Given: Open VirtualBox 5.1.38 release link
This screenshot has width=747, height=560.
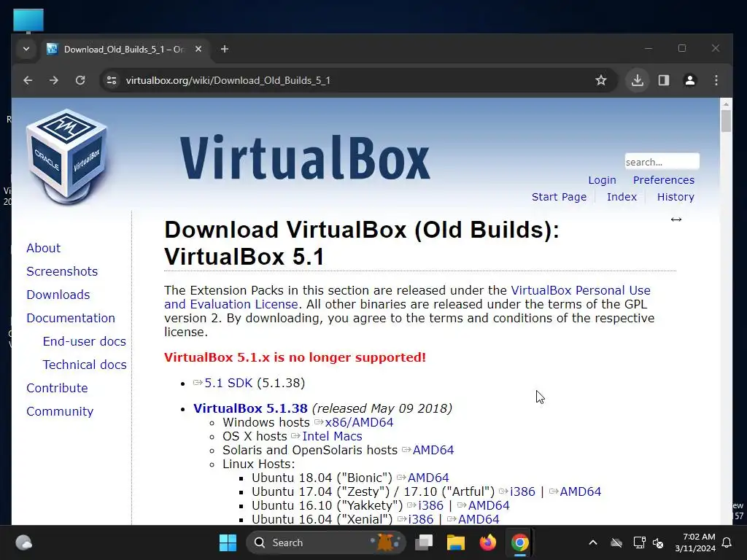Looking at the screenshot, I should (x=251, y=408).
